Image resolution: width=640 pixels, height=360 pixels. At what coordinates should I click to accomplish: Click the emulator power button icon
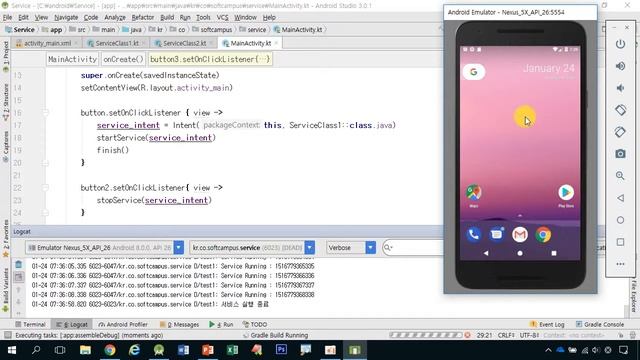pos(620,44)
